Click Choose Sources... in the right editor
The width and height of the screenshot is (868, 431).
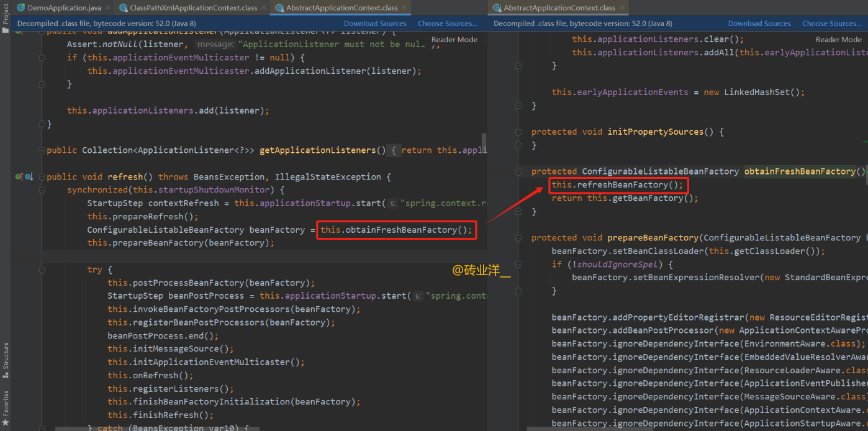pos(832,24)
